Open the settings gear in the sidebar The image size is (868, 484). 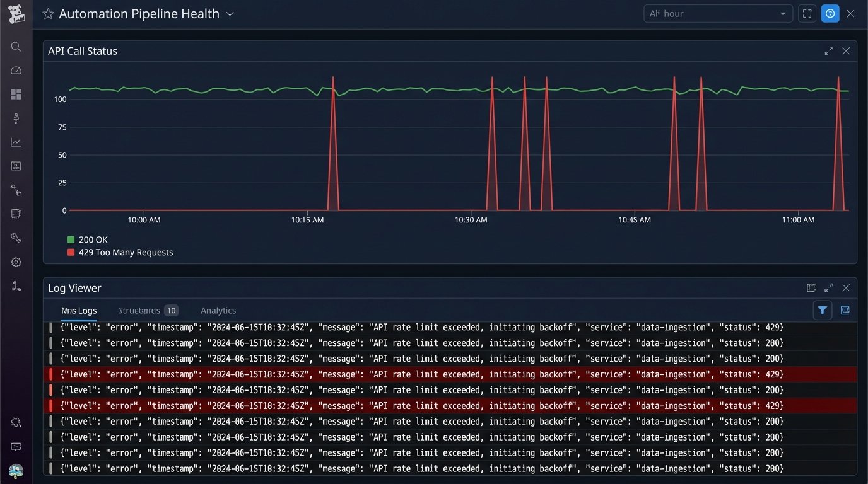[x=16, y=262]
